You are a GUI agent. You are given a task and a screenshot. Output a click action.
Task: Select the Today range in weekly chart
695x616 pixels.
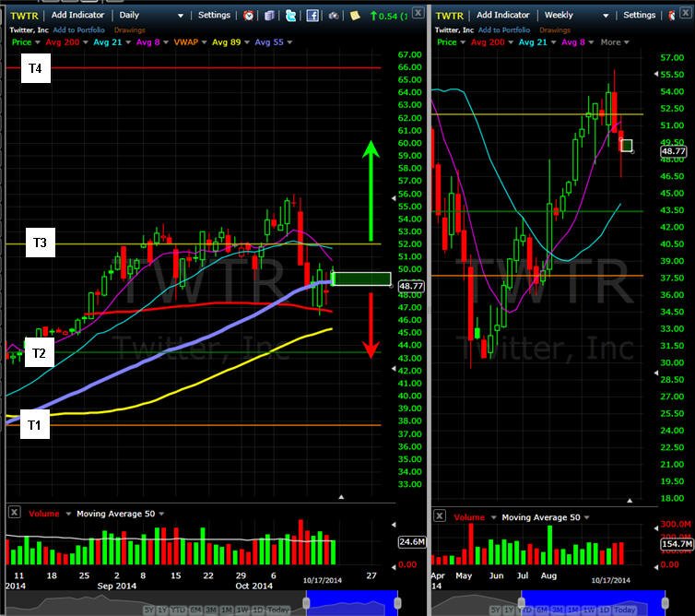(625, 610)
